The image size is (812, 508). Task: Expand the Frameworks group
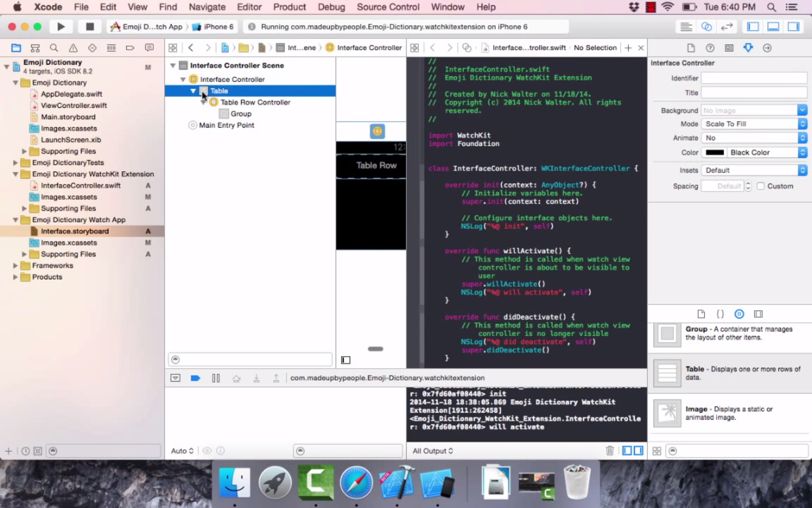tap(15, 266)
